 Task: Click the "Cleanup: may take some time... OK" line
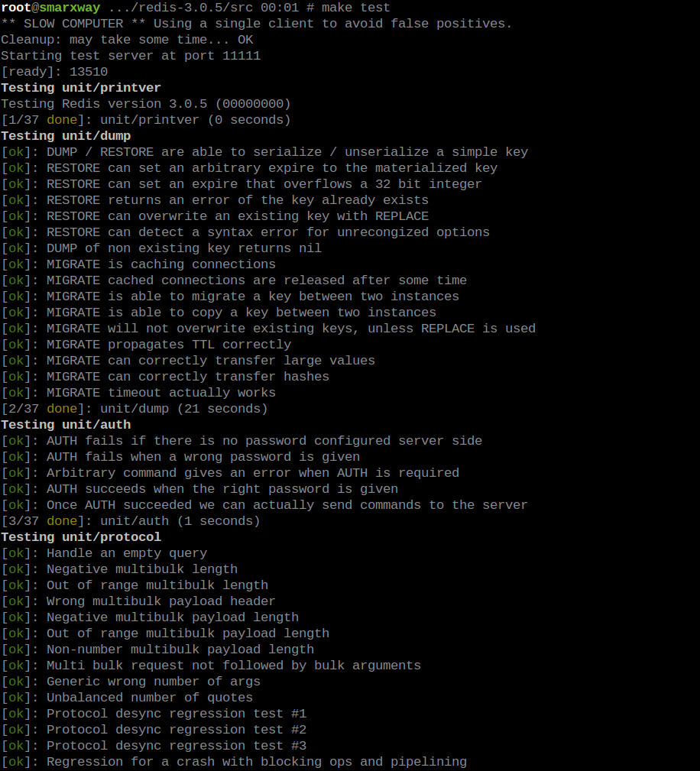(127, 40)
